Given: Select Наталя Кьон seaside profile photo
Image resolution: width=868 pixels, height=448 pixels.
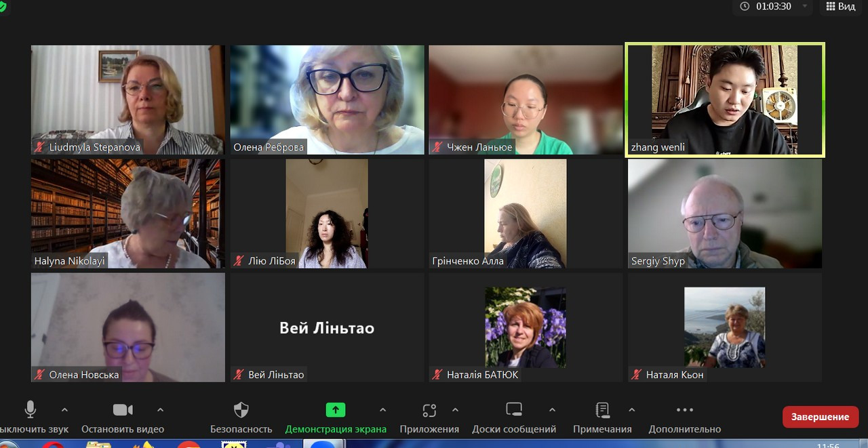Looking at the screenshot, I should (724, 327).
